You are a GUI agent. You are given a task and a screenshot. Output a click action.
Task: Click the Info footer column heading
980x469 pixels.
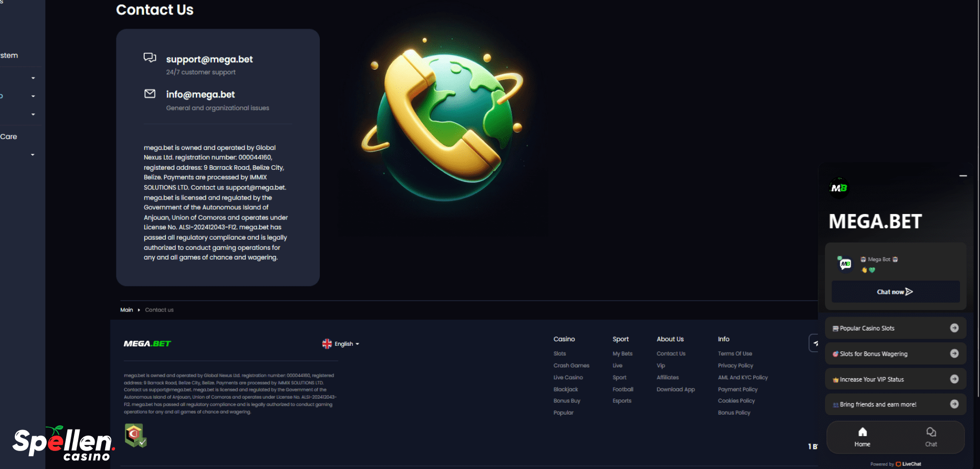[723, 339]
